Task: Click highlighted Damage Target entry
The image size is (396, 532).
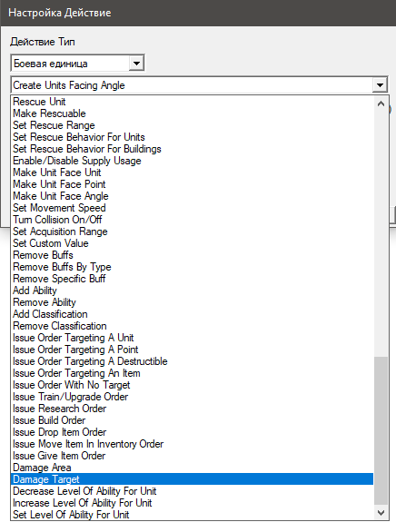Action: (x=192, y=479)
